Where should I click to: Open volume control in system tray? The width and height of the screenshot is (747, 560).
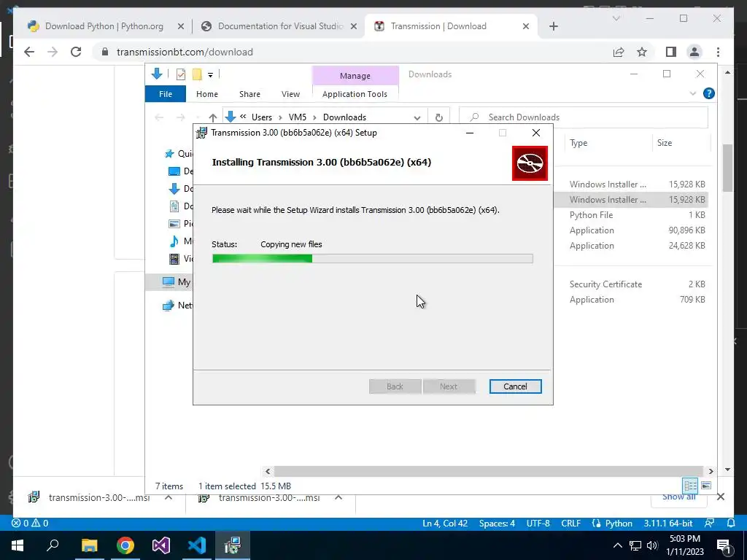coord(652,545)
